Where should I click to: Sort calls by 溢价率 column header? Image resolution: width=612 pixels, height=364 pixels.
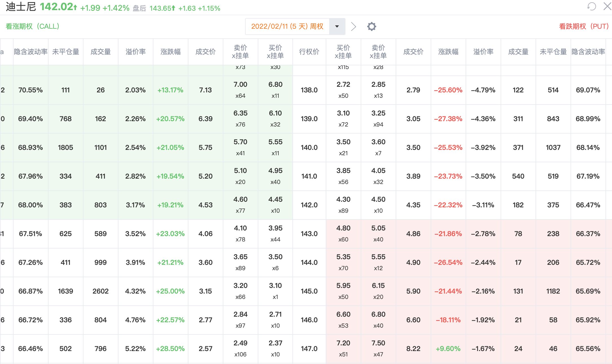pos(135,52)
